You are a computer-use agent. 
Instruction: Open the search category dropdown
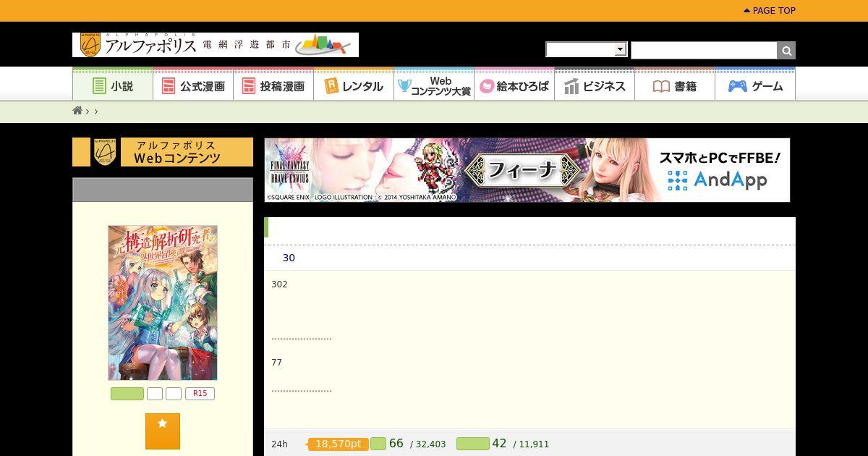click(x=586, y=49)
